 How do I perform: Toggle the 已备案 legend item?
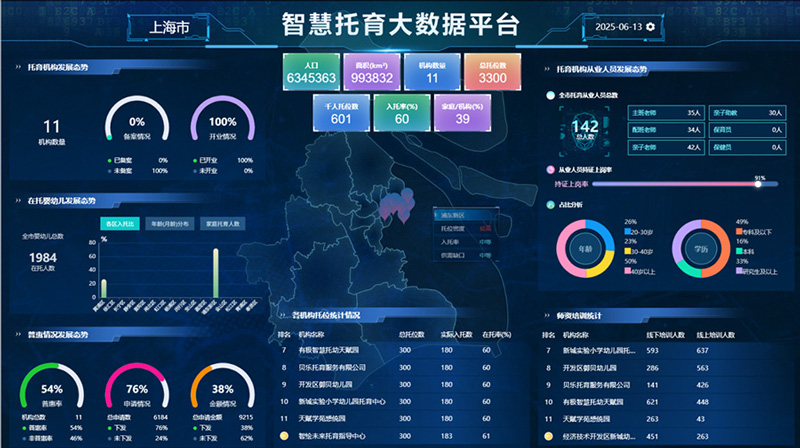coord(126,160)
